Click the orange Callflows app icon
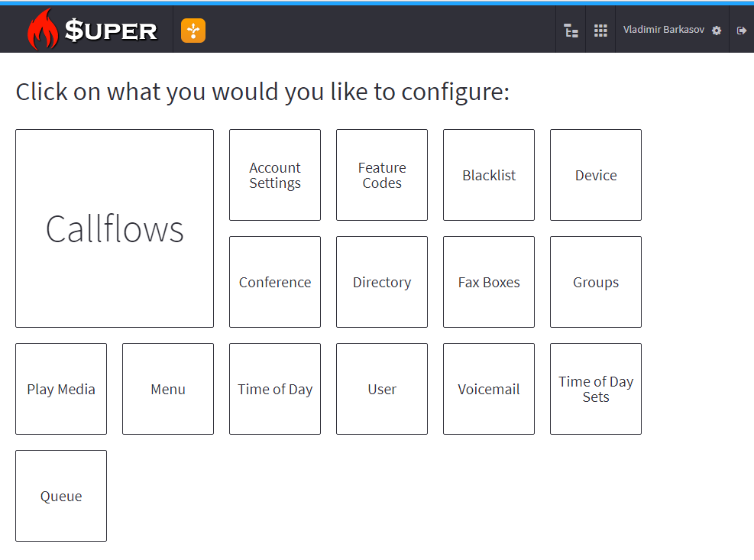Viewport: 754px width, 560px height. pos(193,31)
